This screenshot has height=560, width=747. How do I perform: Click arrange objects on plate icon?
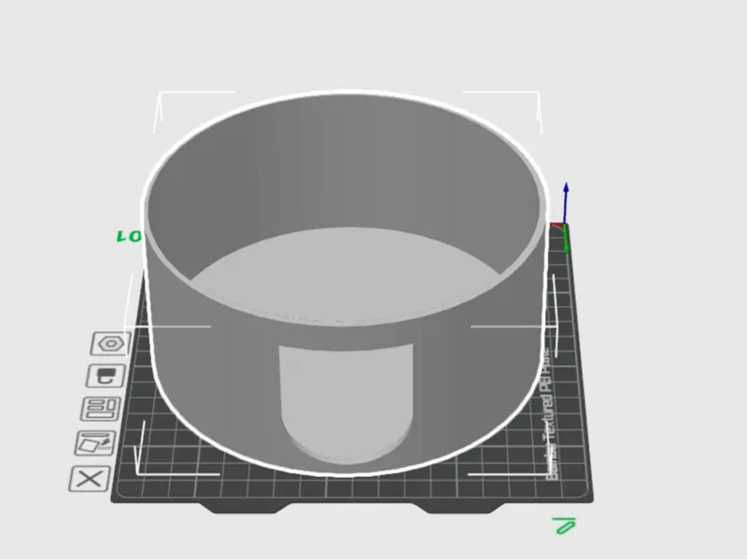pos(101,409)
